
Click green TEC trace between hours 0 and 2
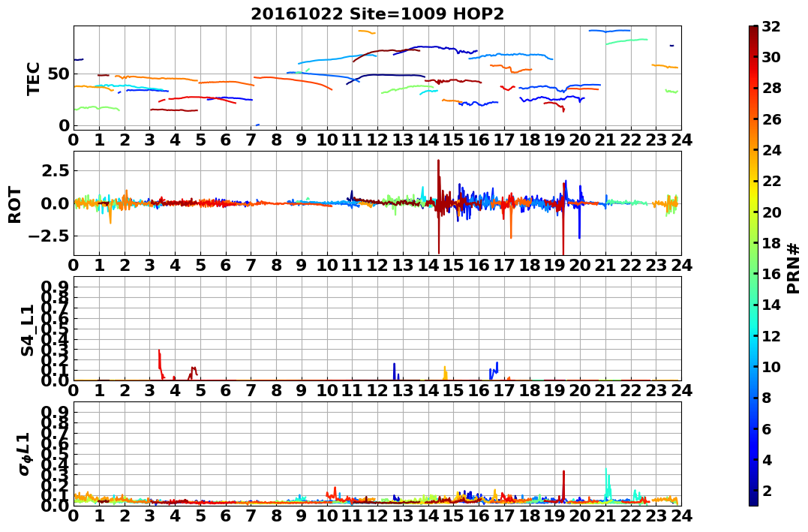[98, 108]
